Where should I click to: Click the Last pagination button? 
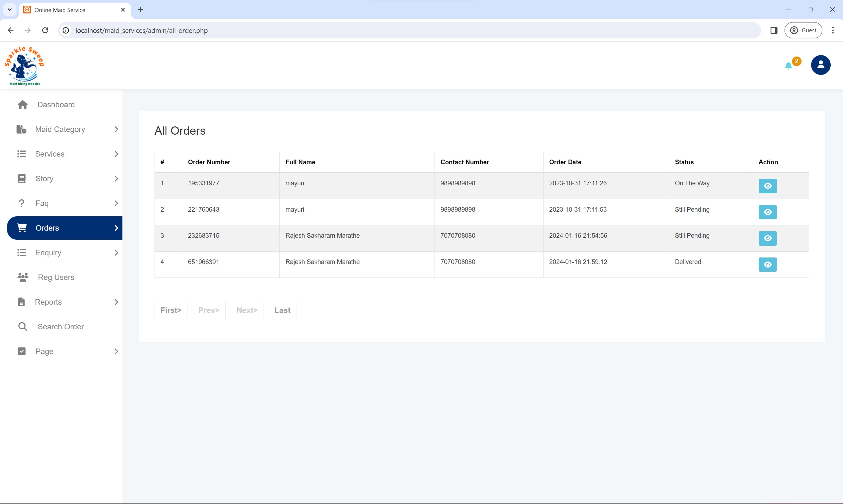[282, 310]
